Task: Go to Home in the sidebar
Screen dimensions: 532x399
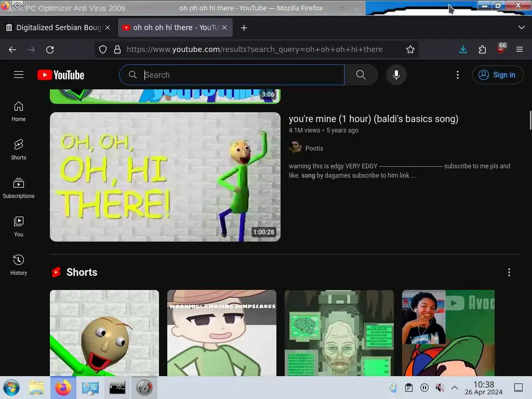Action: [19, 112]
